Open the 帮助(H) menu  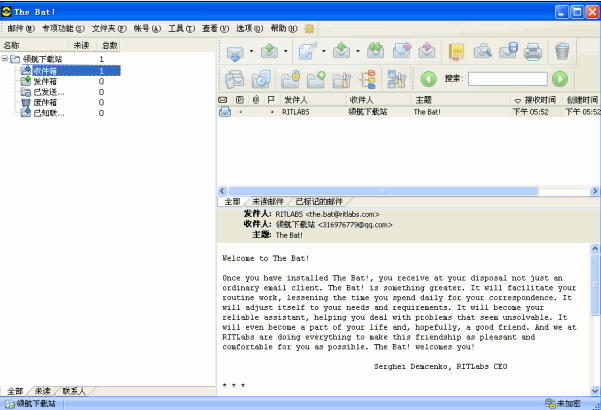coord(284,28)
